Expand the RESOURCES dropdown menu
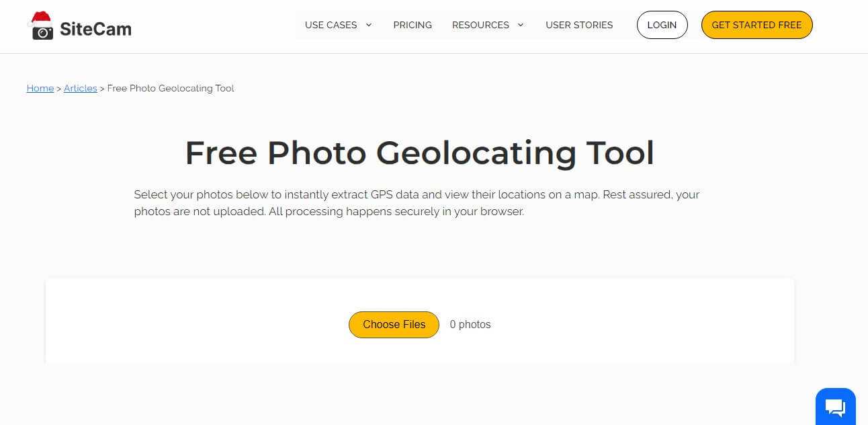 (481, 24)
